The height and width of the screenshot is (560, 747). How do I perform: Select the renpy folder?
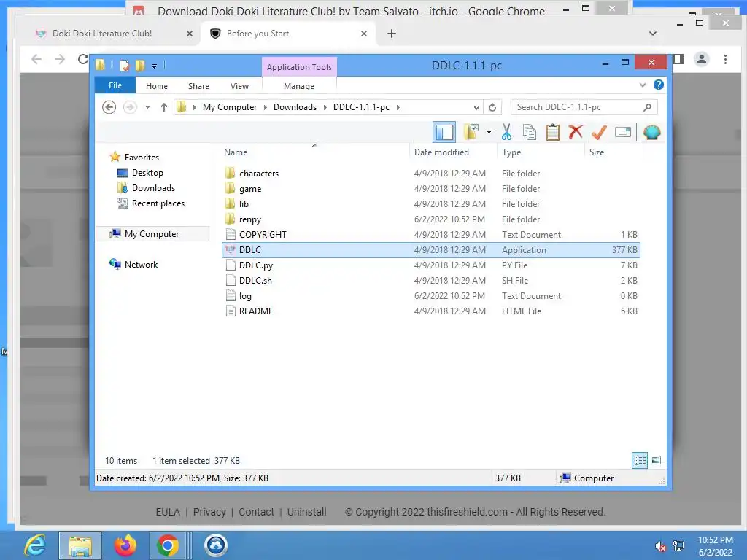pos(431,219)
